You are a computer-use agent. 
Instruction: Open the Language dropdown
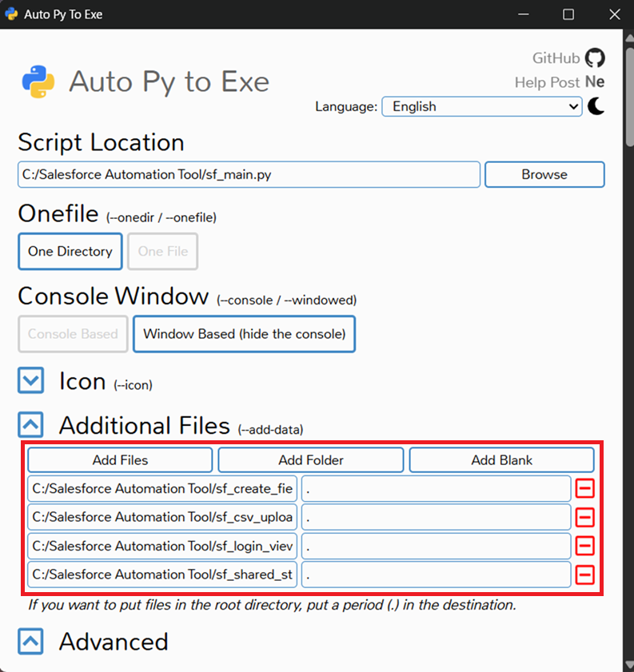(x=482, y=106)
